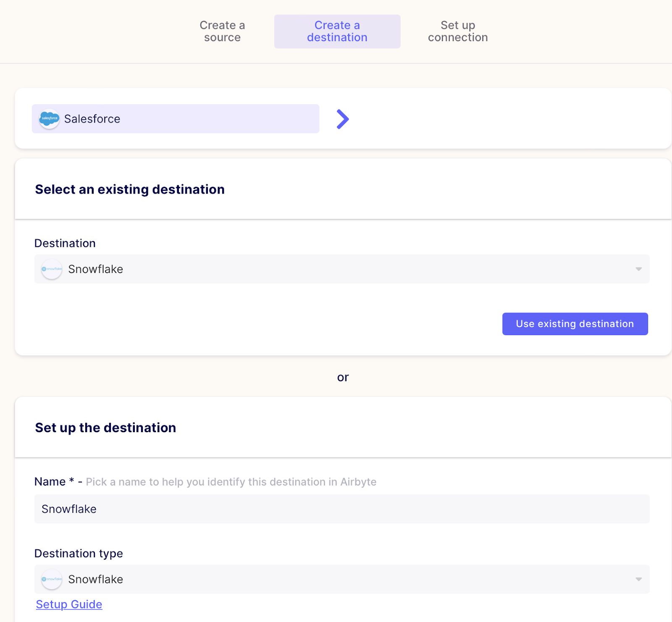Switch to the Create a source tab

pos(222,31)
